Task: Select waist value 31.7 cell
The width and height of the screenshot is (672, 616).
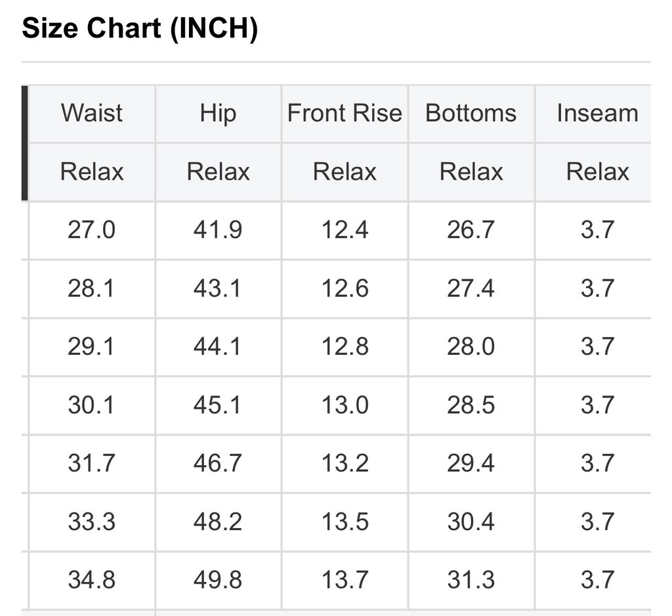Action: click(92, 464)
